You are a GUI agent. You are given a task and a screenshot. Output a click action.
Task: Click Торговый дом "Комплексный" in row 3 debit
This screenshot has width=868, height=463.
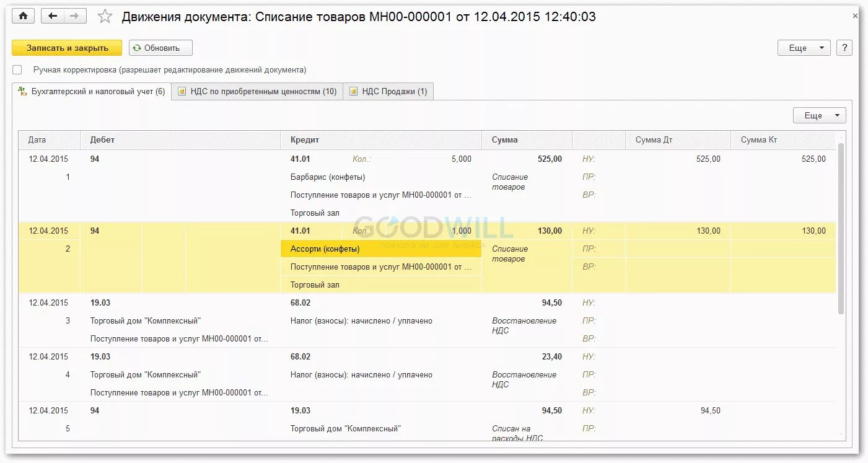(x=146, y=320)
